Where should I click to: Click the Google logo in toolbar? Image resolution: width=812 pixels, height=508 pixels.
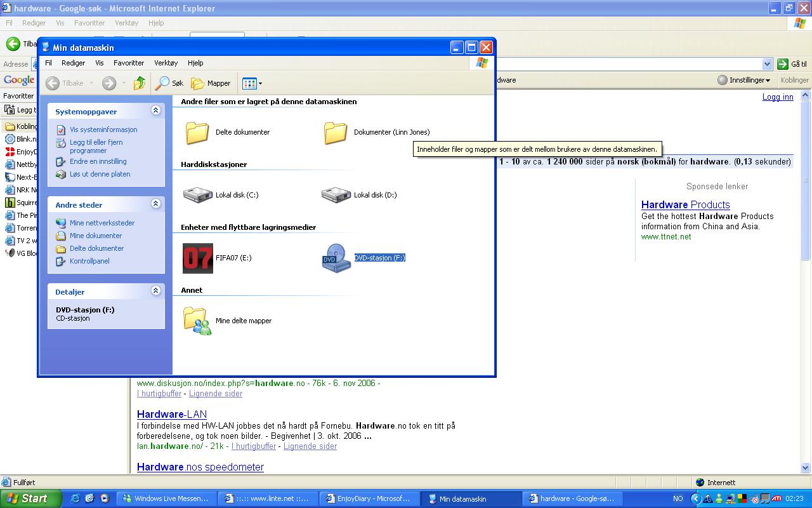(19, 80)
